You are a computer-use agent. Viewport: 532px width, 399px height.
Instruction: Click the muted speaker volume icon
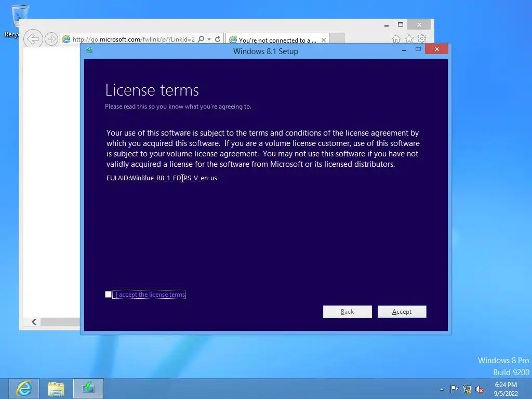click(x=480, y=389)
